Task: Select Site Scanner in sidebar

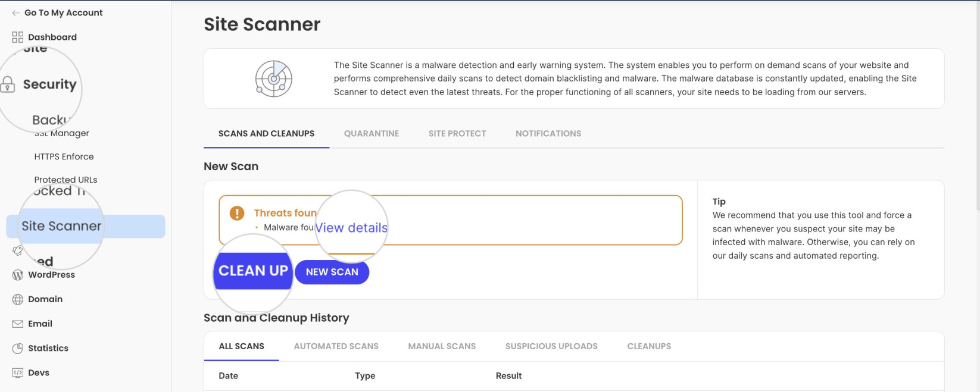Action: (85, 226)
